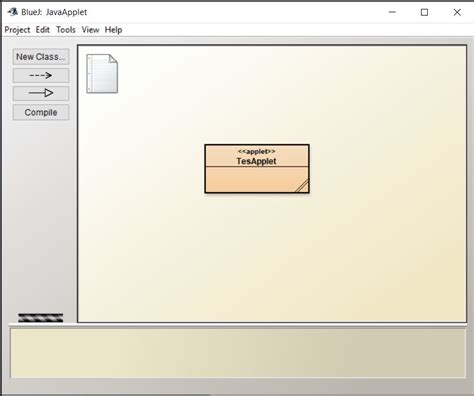Select the TesApplet class box
Image resolution: width=474 pixels, height=396 pixels.
[x=257, y=169]
